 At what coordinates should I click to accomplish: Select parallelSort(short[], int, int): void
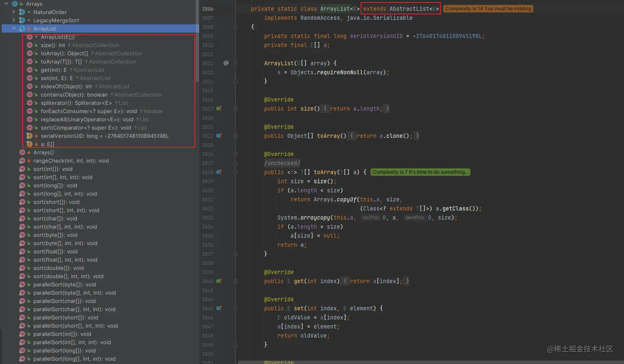76,326
